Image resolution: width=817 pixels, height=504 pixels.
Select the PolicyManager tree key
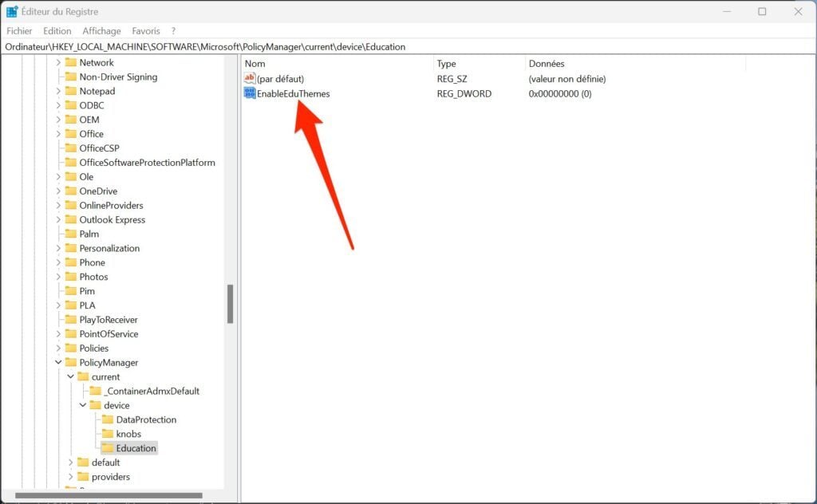click(109, 362)
